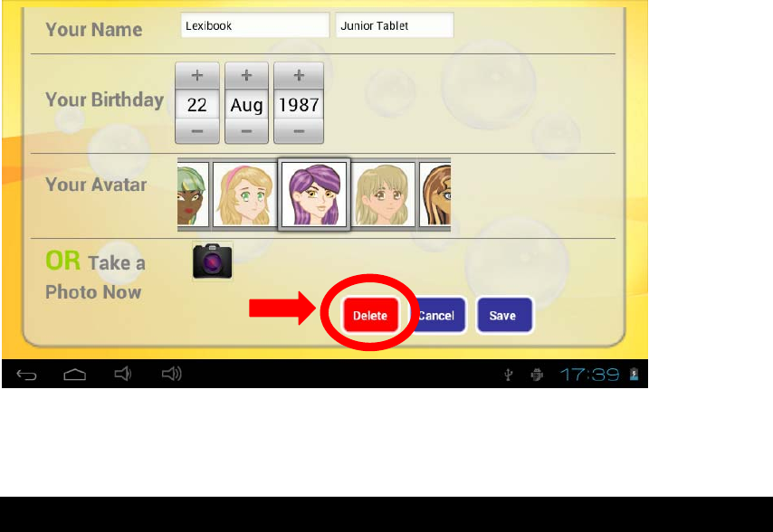Tap the Android debug status icon

pyautogui.click(x=537, y=375)
